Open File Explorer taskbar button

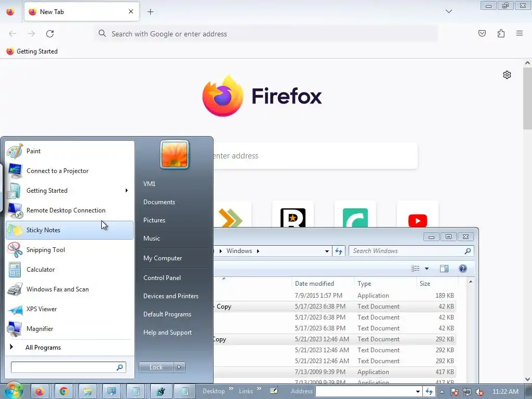[x=87, y=391]
